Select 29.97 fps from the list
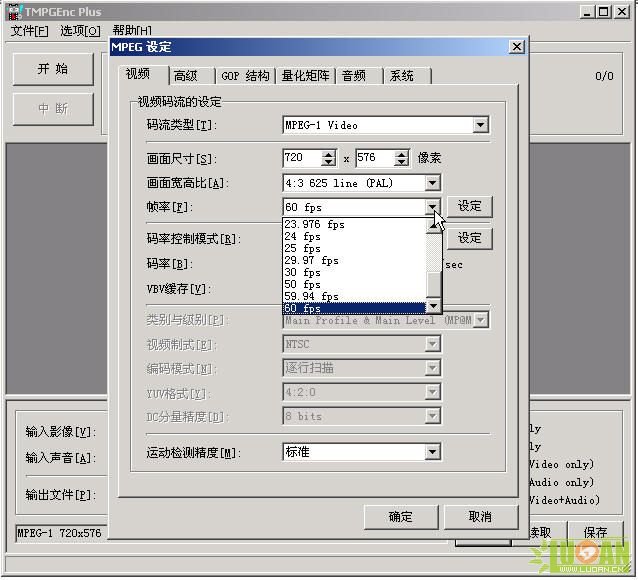Image resolution: width=638 pixels, height=580 pixels. click(x=354, y=260)
